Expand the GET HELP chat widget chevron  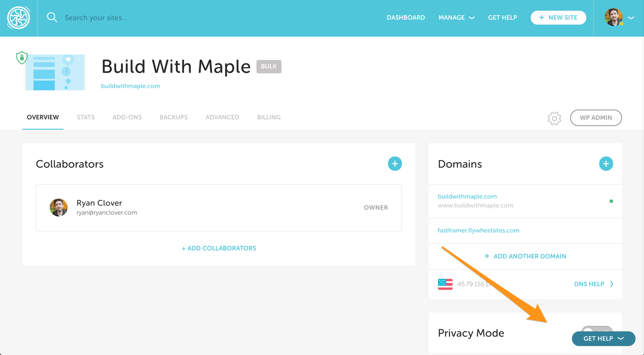(x=621, y=339)
